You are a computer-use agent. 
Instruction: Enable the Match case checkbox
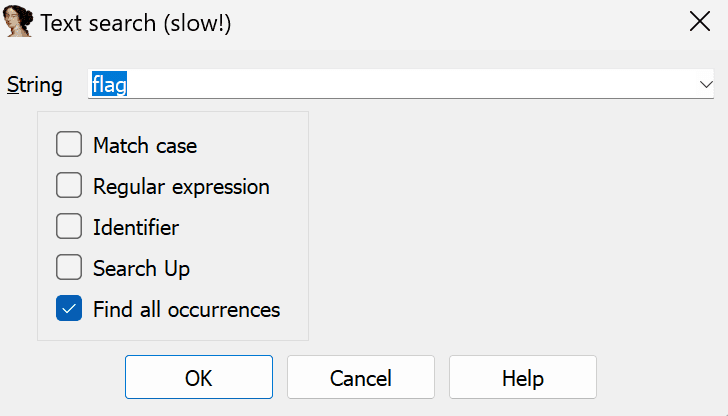pos(69,144)
